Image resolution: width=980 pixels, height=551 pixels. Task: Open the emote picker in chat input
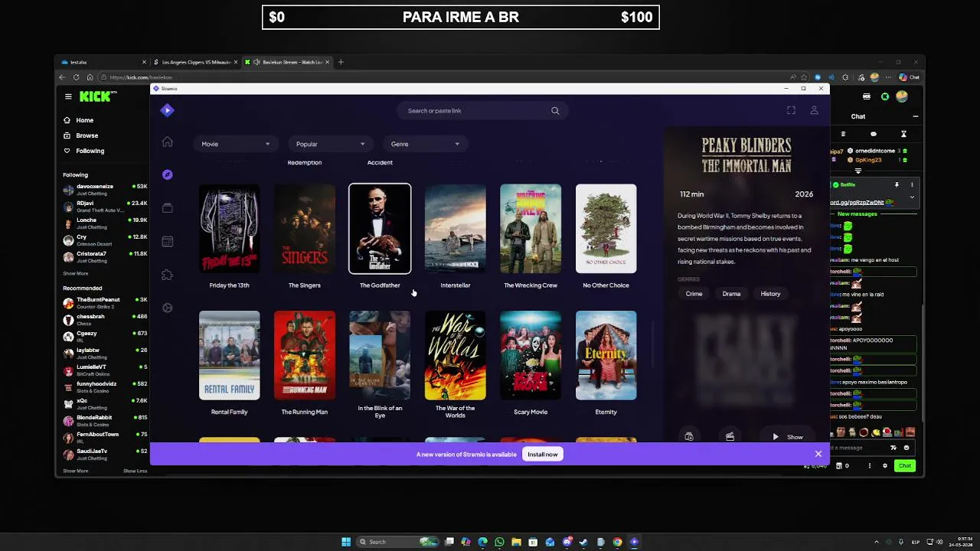tap(906, 448)
